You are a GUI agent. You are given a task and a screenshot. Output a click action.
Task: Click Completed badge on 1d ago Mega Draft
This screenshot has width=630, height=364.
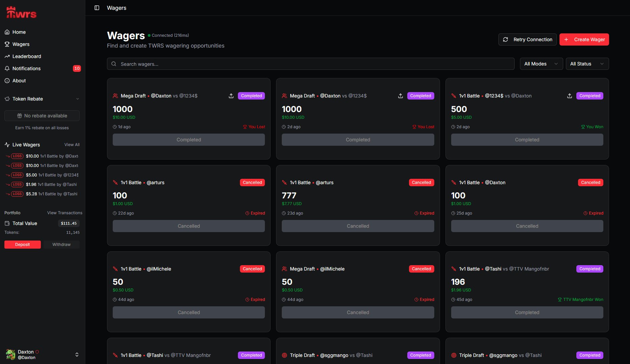251,96
